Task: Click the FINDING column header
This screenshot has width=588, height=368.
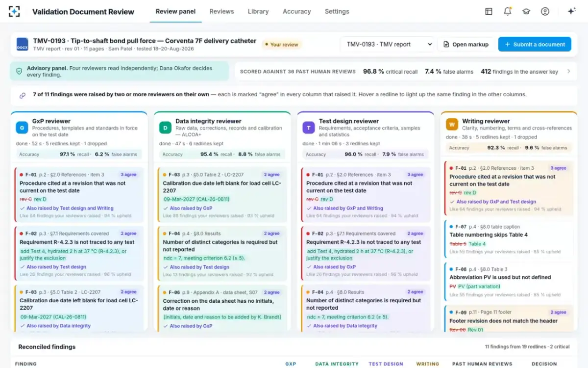Action: pos(26,364)
